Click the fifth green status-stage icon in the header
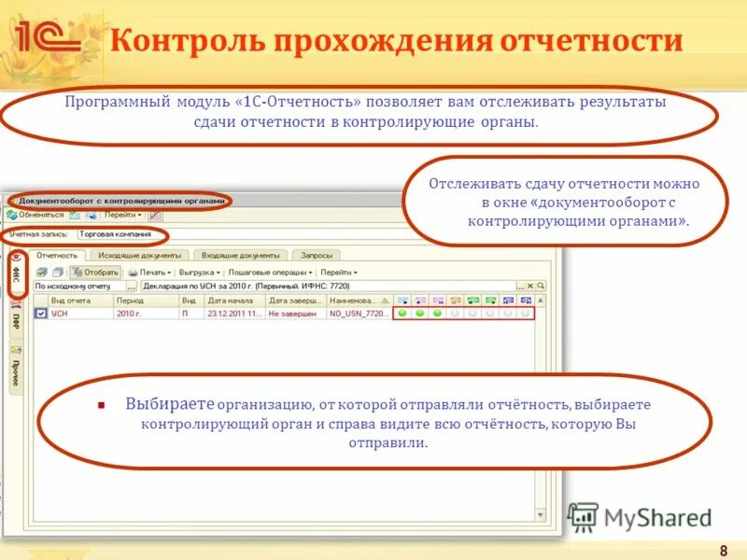The width and height of the screenshot is (747, 560). pyautogui.click(x=473, y=301)
